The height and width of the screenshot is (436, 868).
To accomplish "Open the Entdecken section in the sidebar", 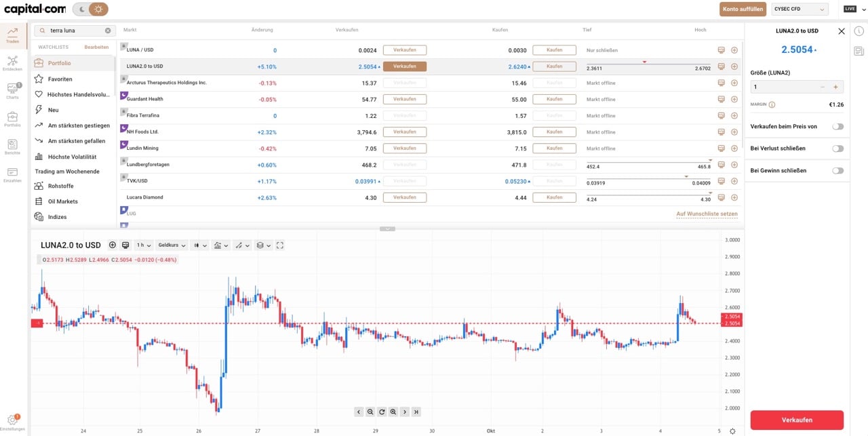I will (13, 63).
